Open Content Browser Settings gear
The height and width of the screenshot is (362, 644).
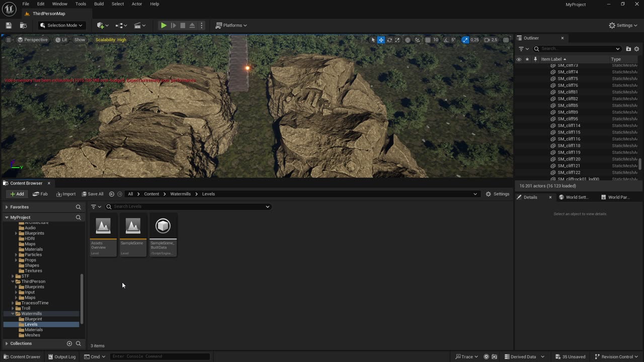point(497,194)
